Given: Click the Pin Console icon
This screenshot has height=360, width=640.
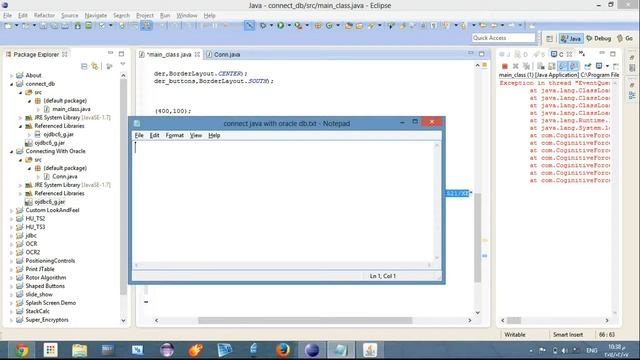Looking at the screenshot, I should pos(588,66).
